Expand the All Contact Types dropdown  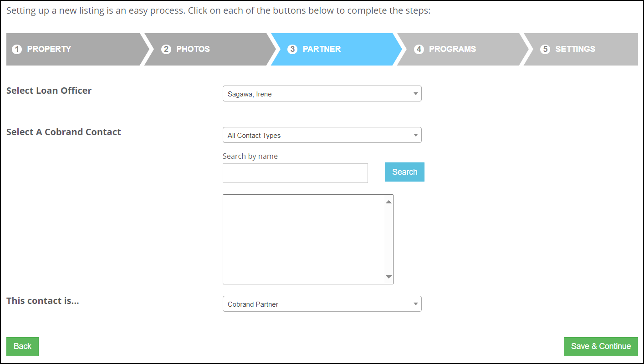(322, 135)
